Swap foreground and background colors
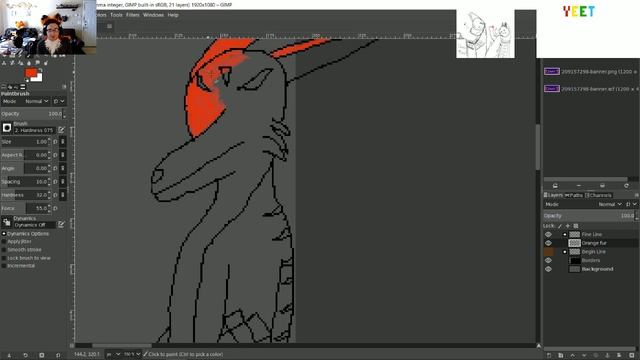Image resolution: width=640 pixels, height=360 pixels. point(41,70)
